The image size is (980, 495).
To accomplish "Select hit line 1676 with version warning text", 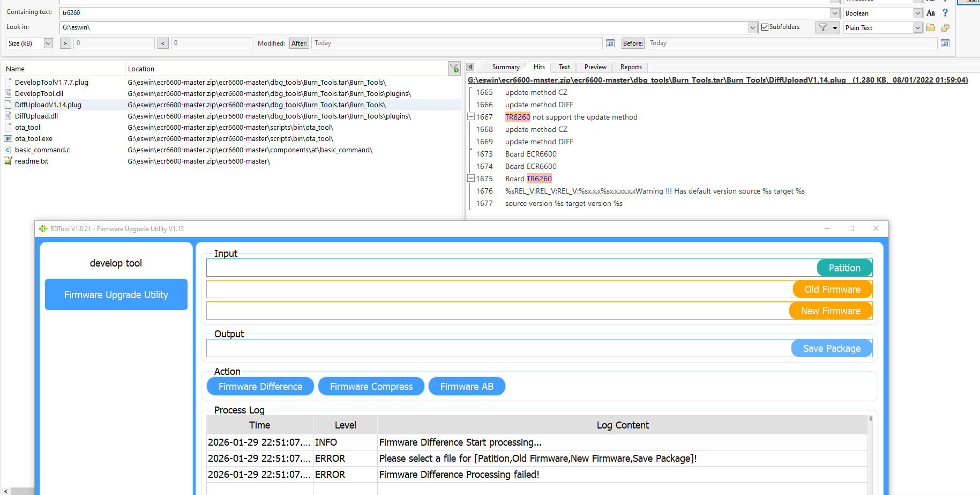I will (x=655, y=191).
